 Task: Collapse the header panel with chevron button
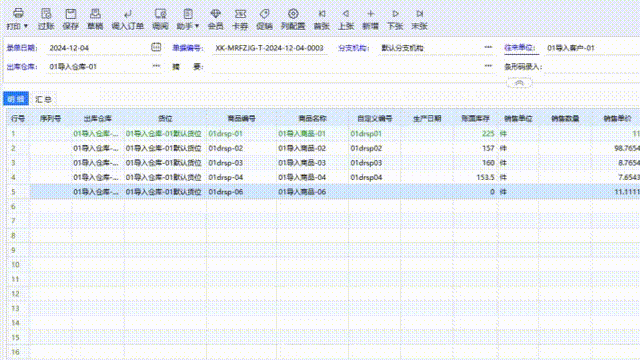pos(519,83)
